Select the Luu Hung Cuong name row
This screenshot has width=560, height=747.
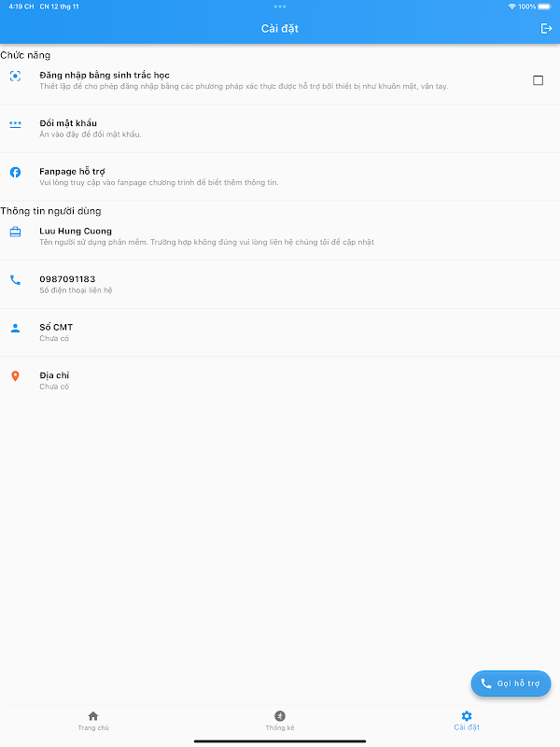pos(280,236)
